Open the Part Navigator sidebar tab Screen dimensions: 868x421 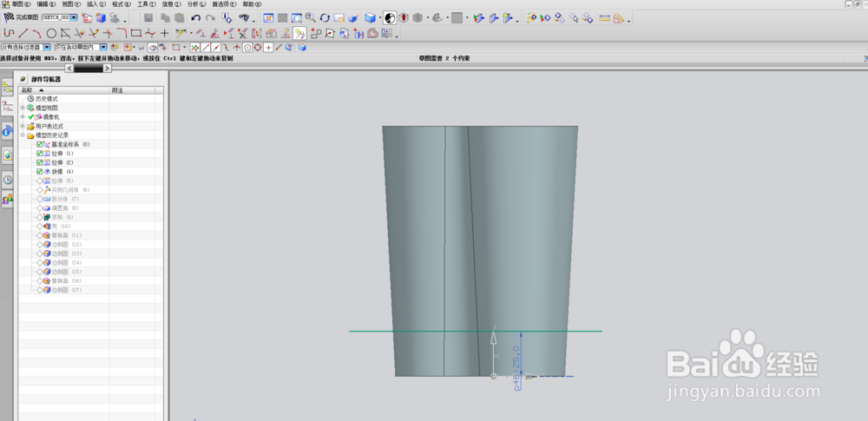coord(7,107)
